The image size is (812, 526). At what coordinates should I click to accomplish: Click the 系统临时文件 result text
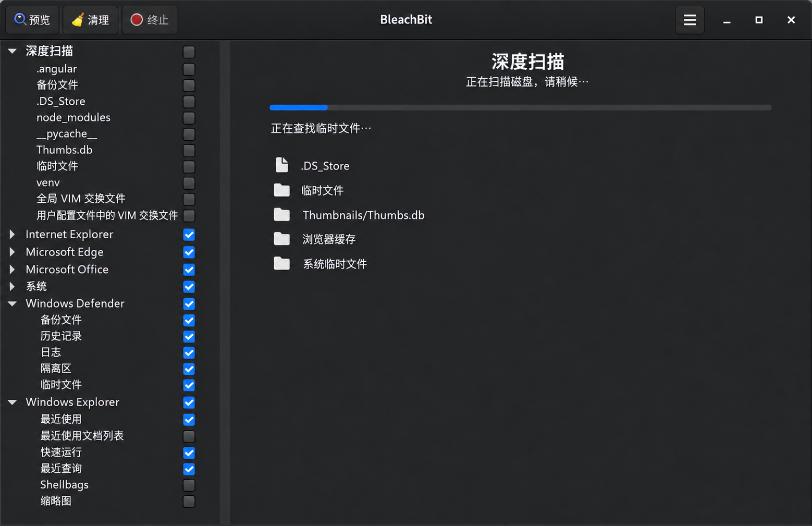335,264
